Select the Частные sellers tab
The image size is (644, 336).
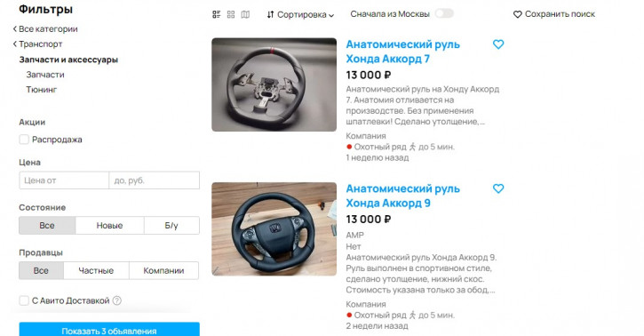point(96,270)
